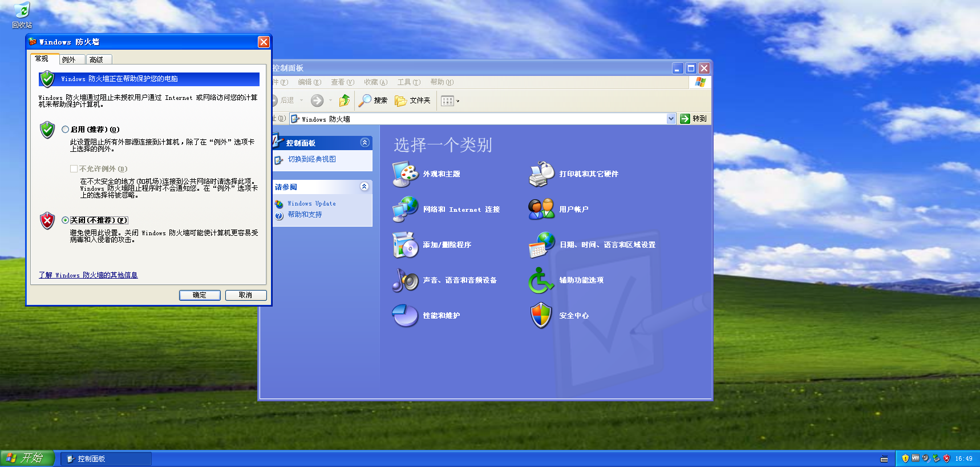This screenshot has height=467, width=980.
Task: Click the OK (确定) button in firewall dialog
Action: pyautogui.click(x=200, y=295)
